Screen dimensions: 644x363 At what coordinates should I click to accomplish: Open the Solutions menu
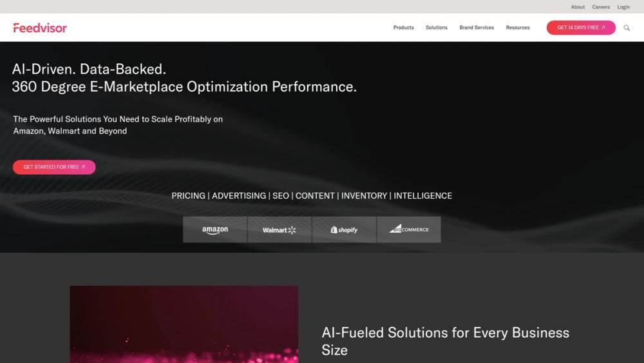pos(437,28)
